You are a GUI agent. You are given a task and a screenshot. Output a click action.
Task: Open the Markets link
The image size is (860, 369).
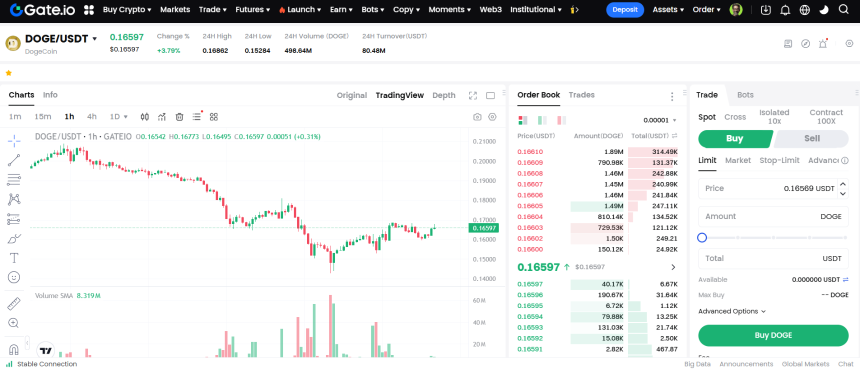175,9
